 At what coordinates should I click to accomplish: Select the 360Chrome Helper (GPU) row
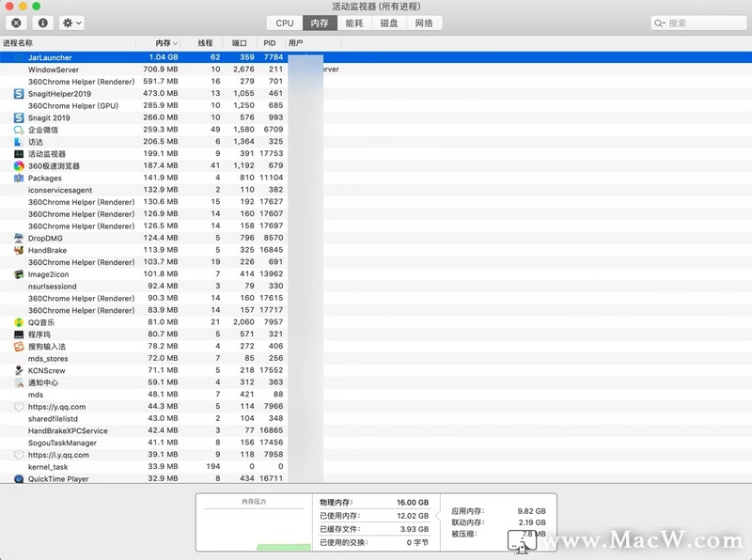376,105
